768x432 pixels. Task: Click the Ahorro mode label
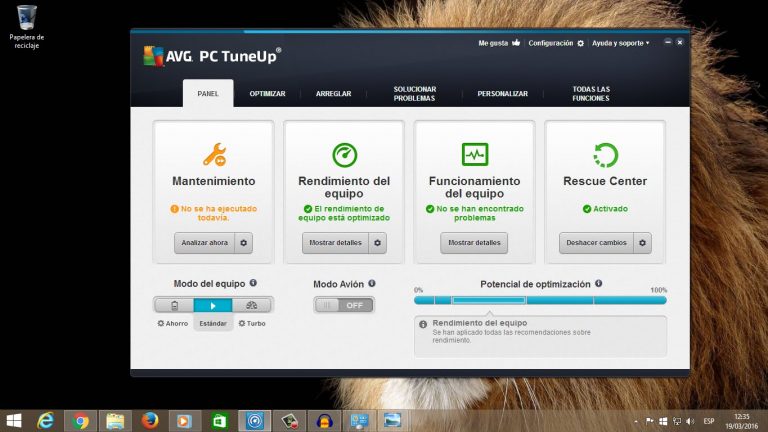(177, 323)
